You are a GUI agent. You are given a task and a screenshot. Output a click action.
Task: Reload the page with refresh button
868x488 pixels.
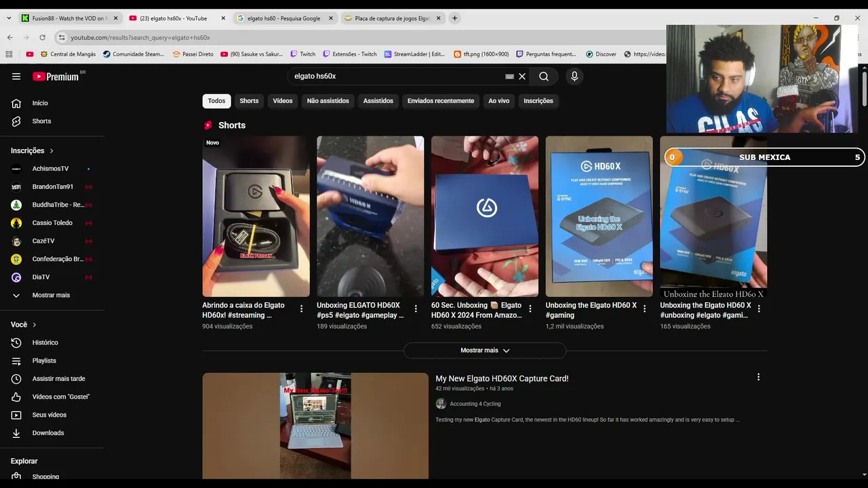42,38
